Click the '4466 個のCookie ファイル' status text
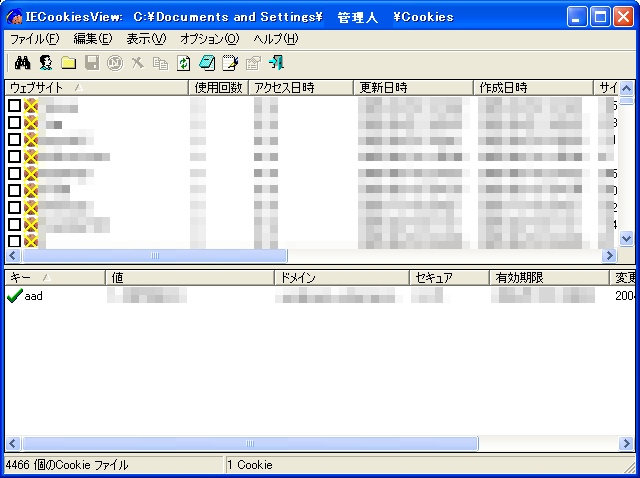The image size is (640, 478). click(67, 465)
